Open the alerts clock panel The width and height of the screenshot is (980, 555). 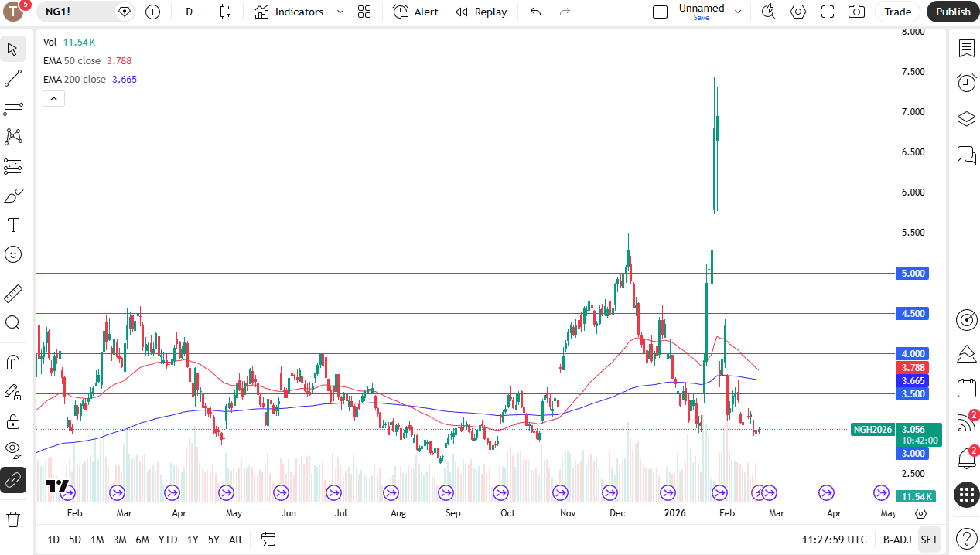point(966,83)
